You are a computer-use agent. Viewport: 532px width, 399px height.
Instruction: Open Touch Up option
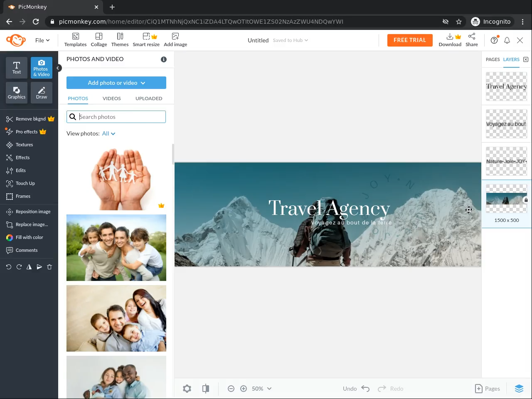click(20, 183)
